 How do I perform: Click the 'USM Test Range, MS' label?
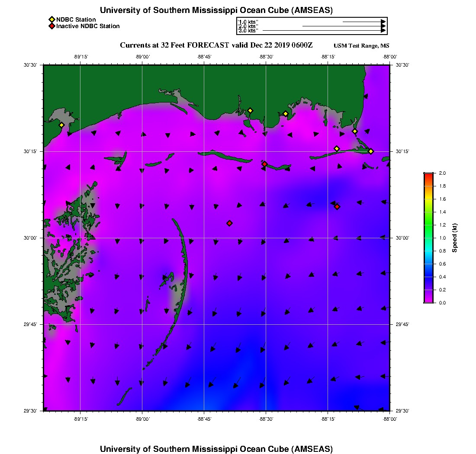361,46
